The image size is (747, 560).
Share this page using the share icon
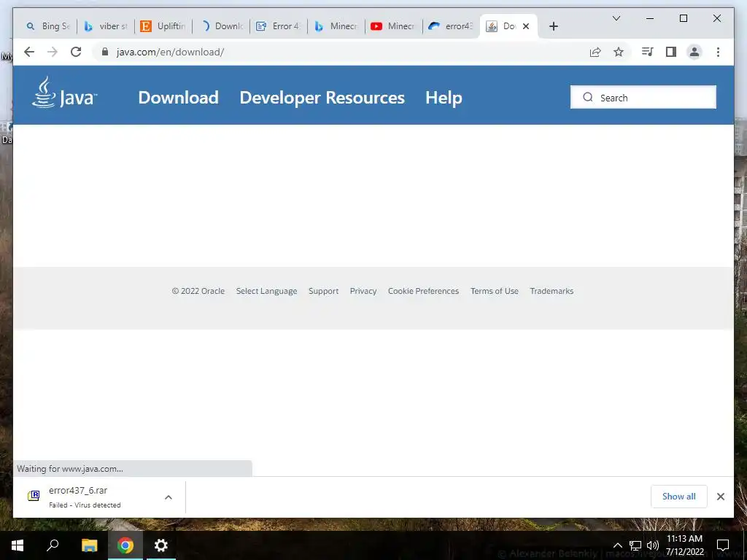click(595, 52)
